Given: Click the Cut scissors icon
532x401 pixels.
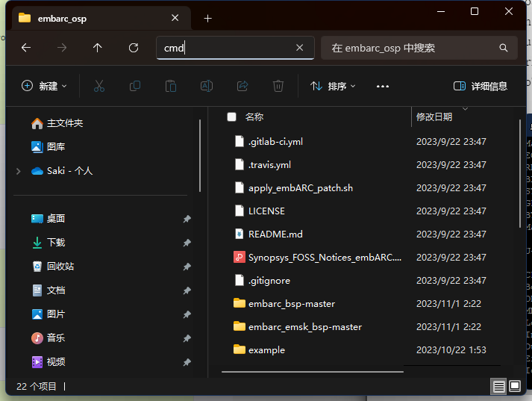Looking at the screenshot, I should (x=98, y=87).
